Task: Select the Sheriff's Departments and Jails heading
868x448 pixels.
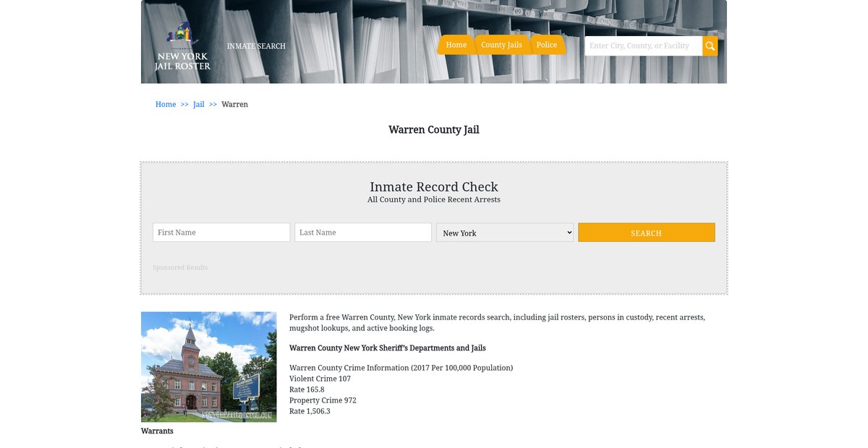Action: click(388, 348)
